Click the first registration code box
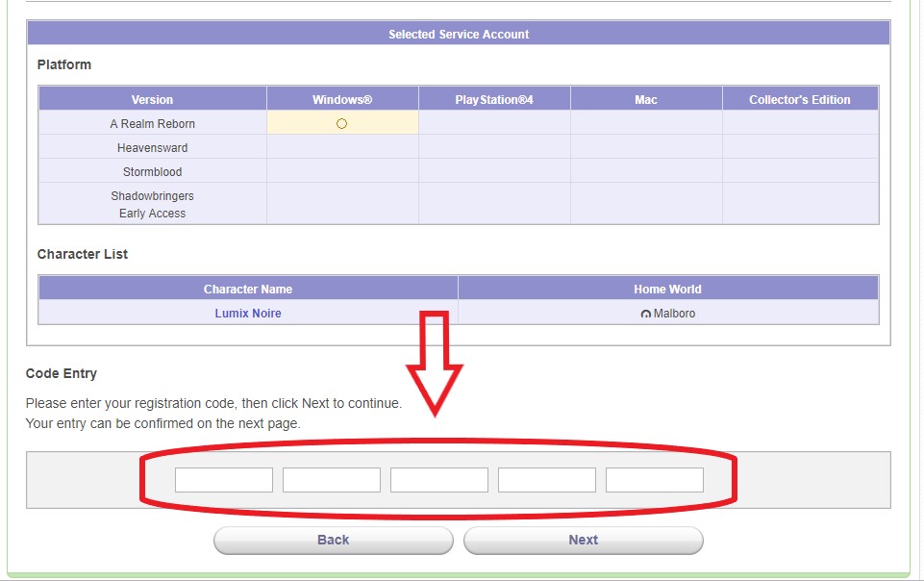This screenshot has width=924, height=581. click(224, 480)
